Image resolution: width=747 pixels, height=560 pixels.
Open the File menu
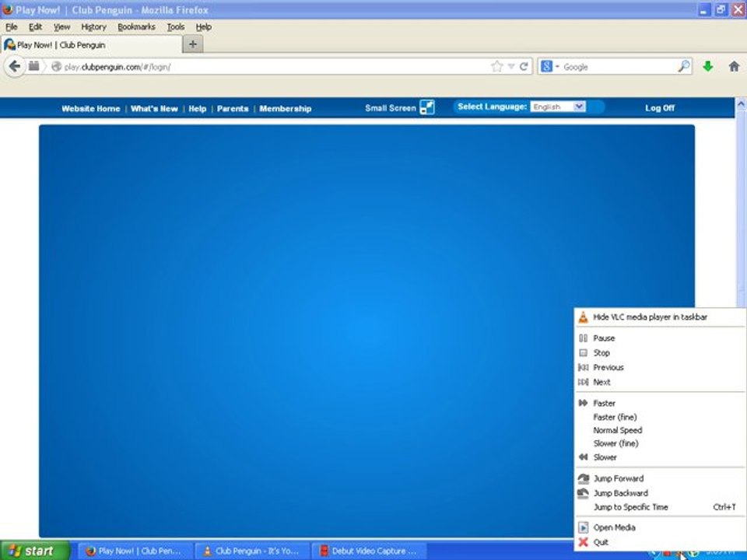(x=12, y=27)
